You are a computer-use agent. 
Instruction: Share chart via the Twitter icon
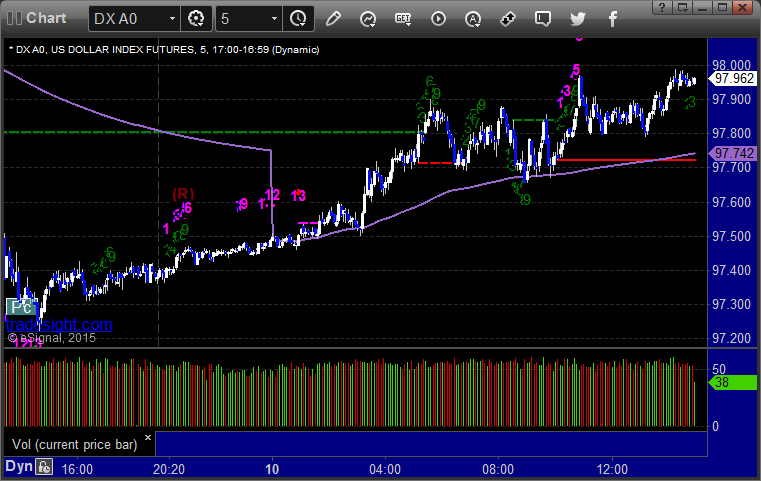pos(578,19)
